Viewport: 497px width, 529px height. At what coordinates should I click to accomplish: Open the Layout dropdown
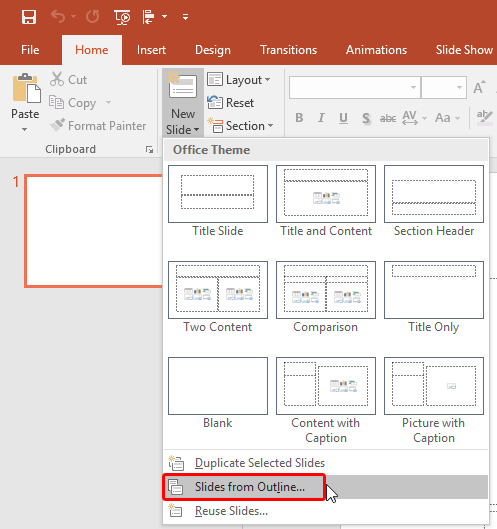click(239, 80)
